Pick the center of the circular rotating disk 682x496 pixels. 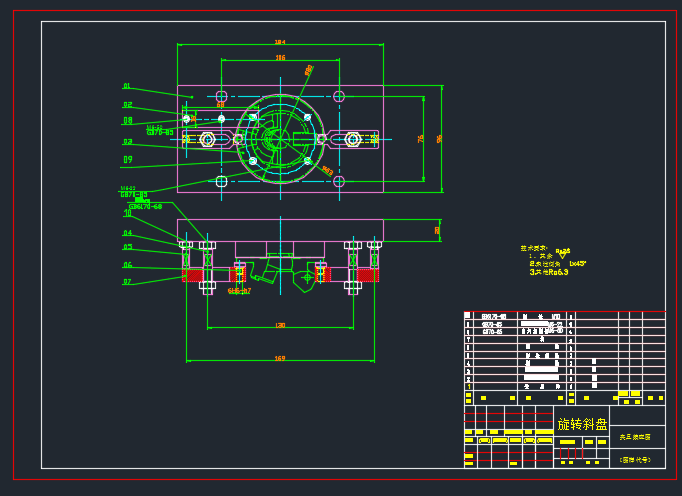[280, 139]
